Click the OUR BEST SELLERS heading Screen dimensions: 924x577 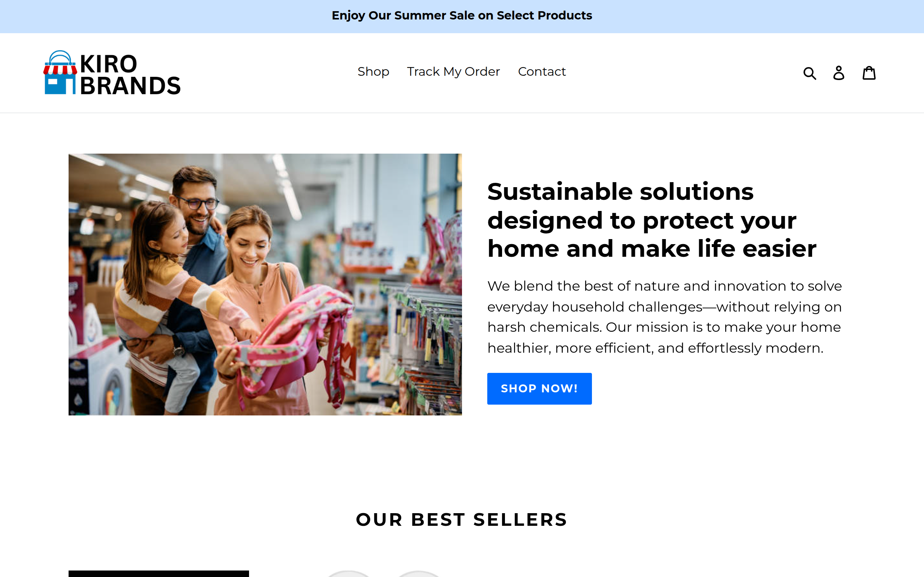pyautogui.click(x=462, y=520)
